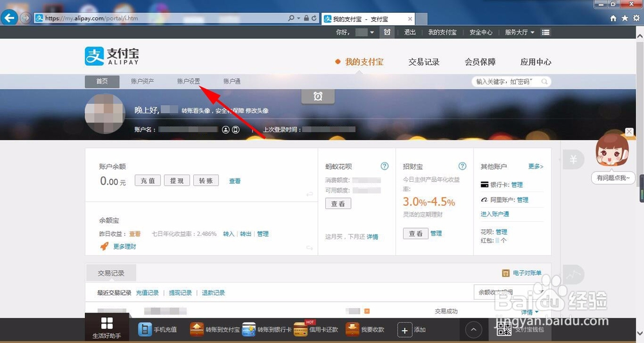
Task: Click the 转账 button
Action: tap(206, 181)
